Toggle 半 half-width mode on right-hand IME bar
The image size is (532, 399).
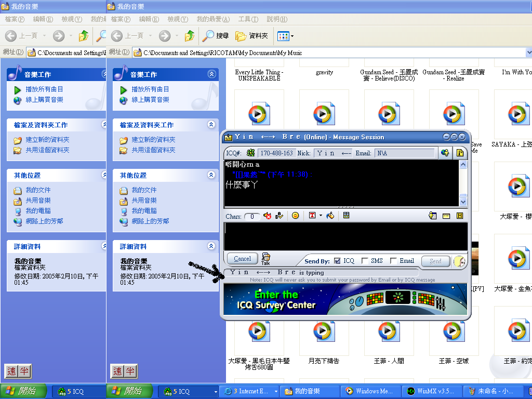(x=130, y=371)
